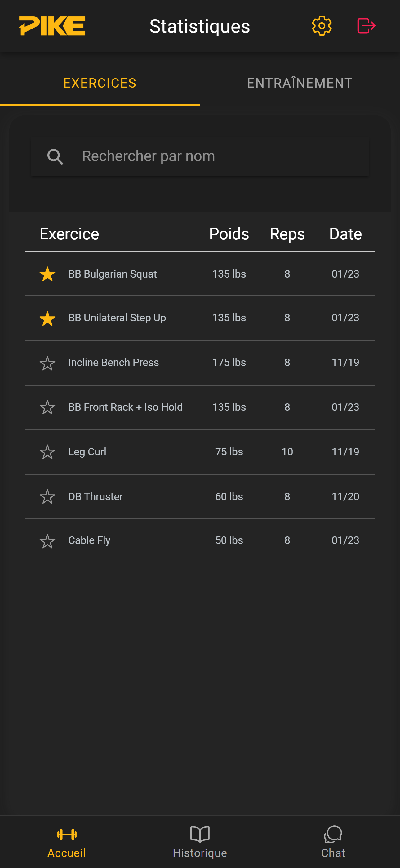Click the red logout icon
The width and height of the screenshot is (400, 868).
tap(366, 26)
